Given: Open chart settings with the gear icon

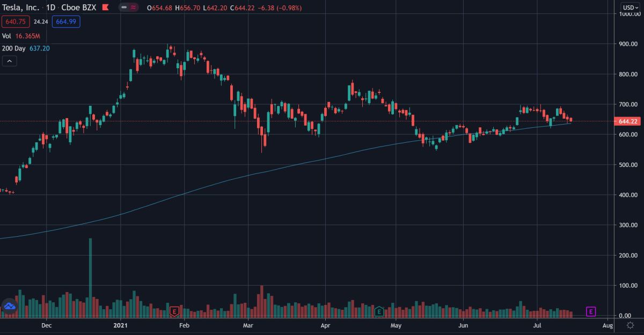Looking at the screenshot, I should [630, 325].
